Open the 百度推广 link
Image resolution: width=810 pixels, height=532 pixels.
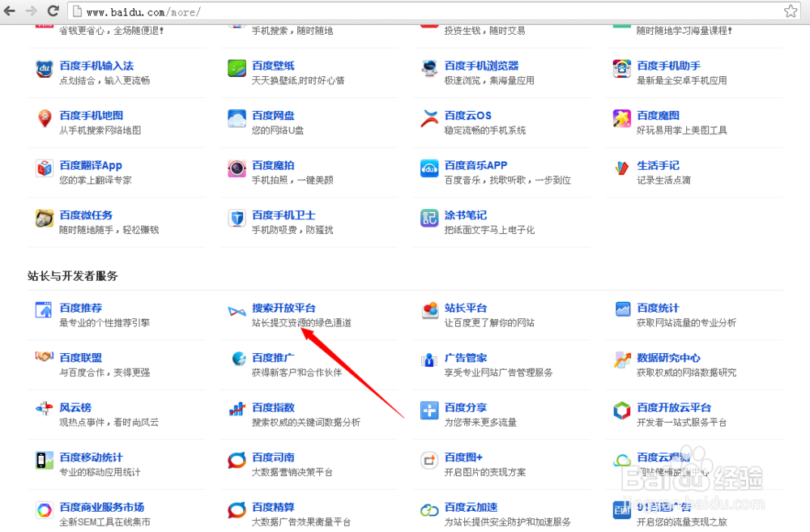click(273, 358)
